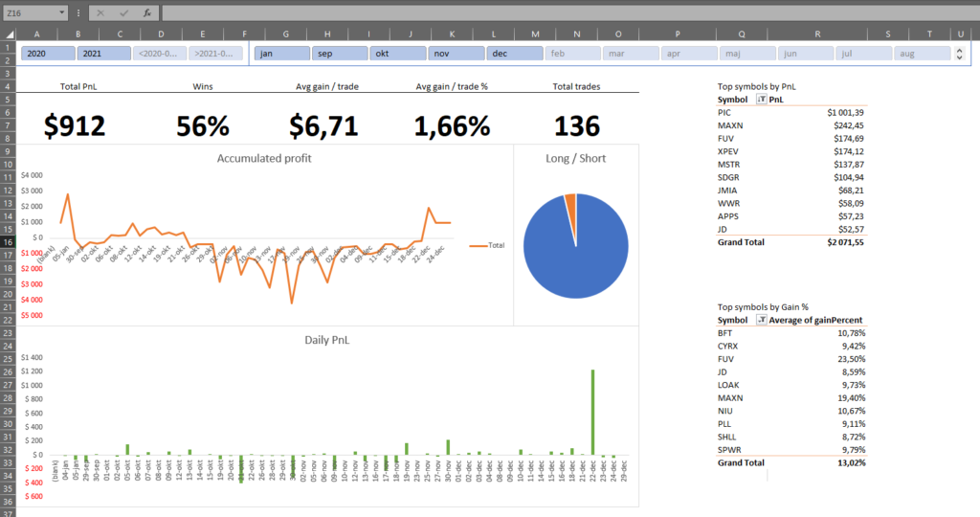Select the mar month slicer item
This screenshot has width=980, height=517.
[631, 54]
